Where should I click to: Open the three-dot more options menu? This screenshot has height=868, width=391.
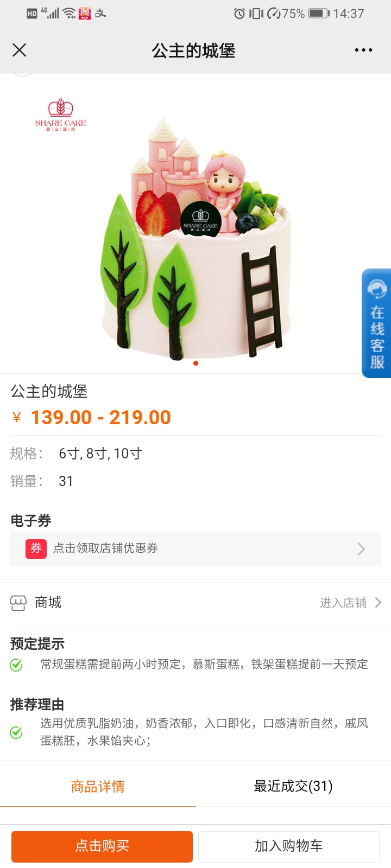point(363,50)
